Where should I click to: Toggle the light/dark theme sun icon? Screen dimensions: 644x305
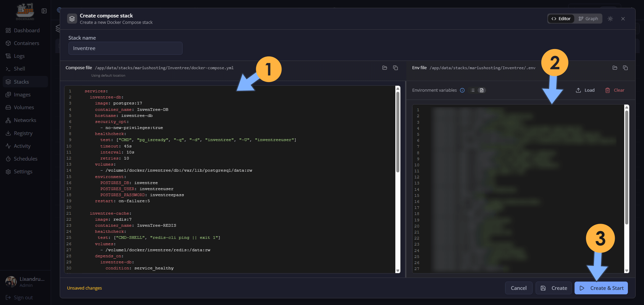(610, 19)
